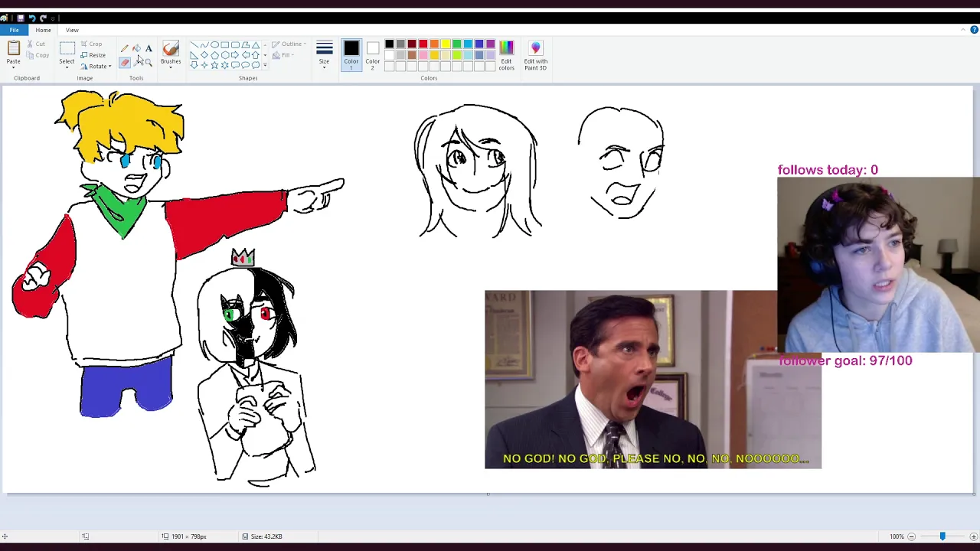
Task: Select the Eraser tool
Action: [124, 62]
